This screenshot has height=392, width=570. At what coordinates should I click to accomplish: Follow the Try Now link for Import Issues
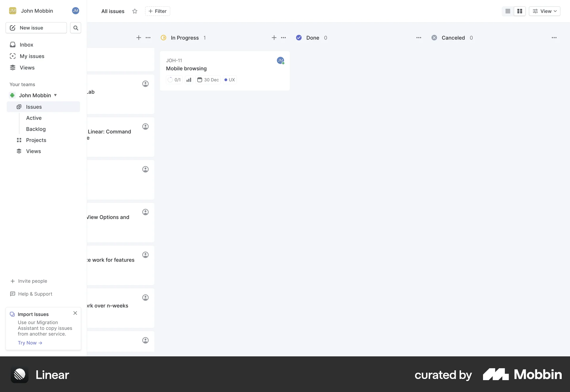30,342
